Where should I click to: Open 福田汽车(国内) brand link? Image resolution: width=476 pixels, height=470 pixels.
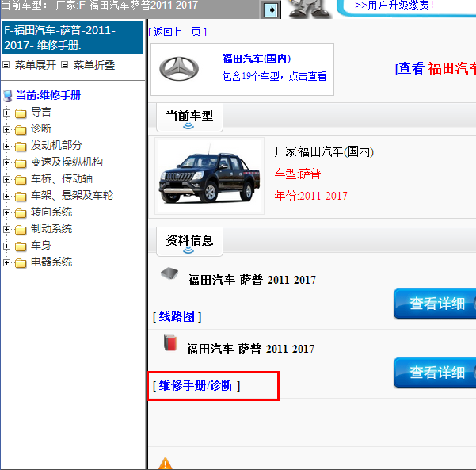(x=257, y=59)
